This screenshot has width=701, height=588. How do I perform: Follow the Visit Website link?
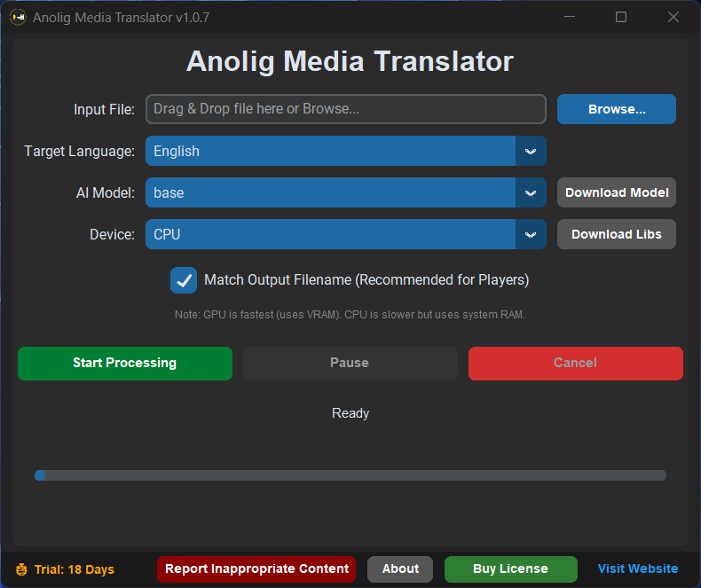point(637,569)
